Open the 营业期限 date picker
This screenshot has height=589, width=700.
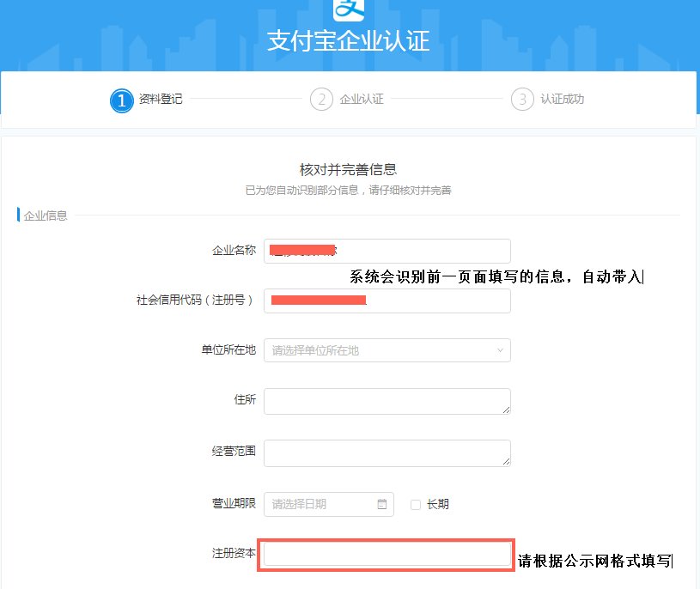328,504
